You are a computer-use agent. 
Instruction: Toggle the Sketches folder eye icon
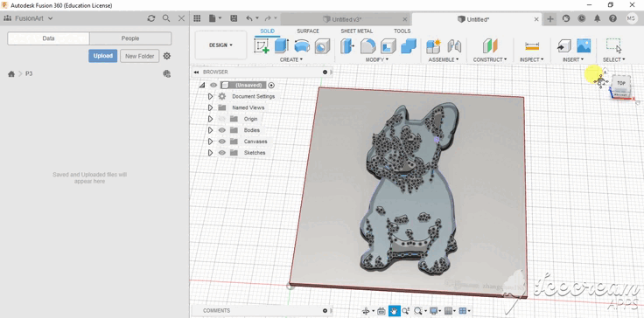222,153
